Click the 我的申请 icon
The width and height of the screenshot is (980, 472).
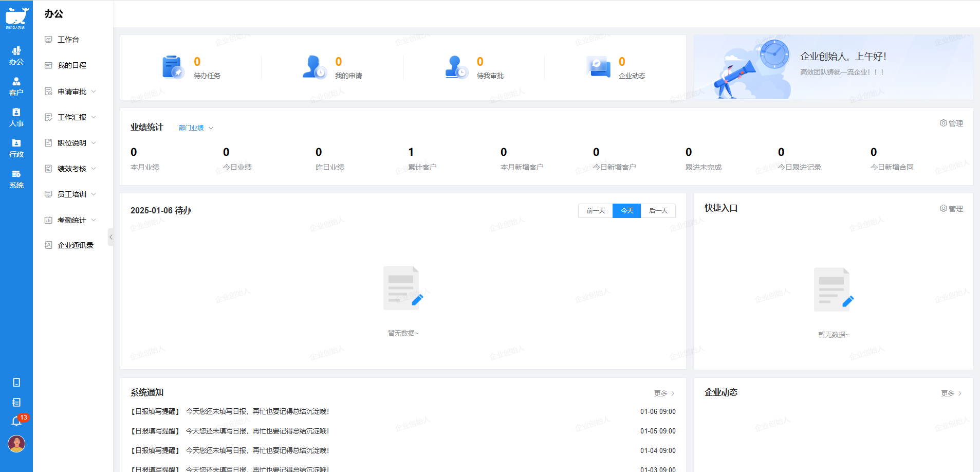tap(313, 66)
